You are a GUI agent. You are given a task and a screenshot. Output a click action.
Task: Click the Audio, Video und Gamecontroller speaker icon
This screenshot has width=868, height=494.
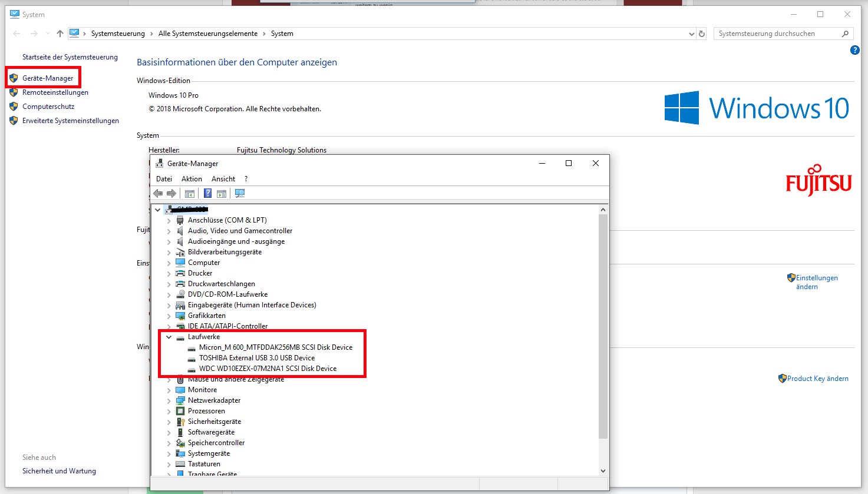point(180,231)
